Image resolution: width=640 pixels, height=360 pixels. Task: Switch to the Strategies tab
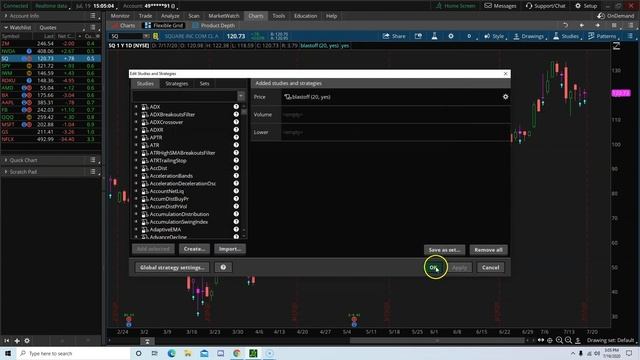pos(177,83)
